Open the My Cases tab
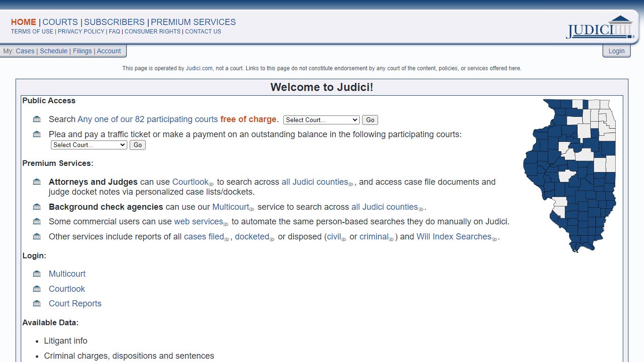644x362 pixels. (x=25, y=51)
